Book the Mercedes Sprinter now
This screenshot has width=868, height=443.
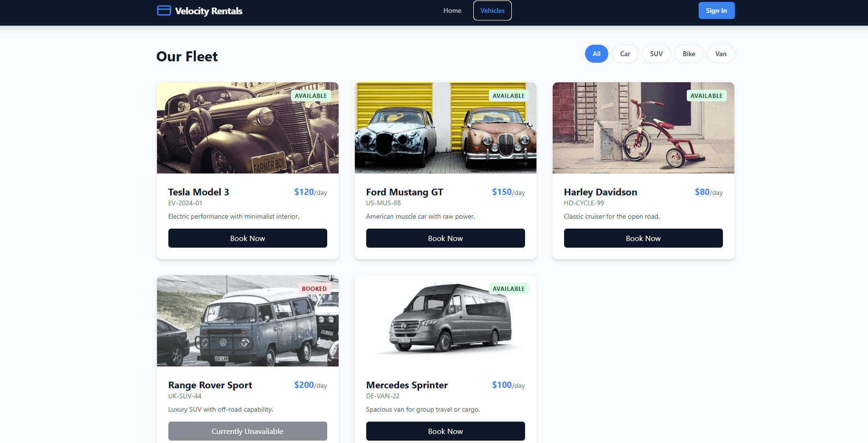(x=446, y=431)
